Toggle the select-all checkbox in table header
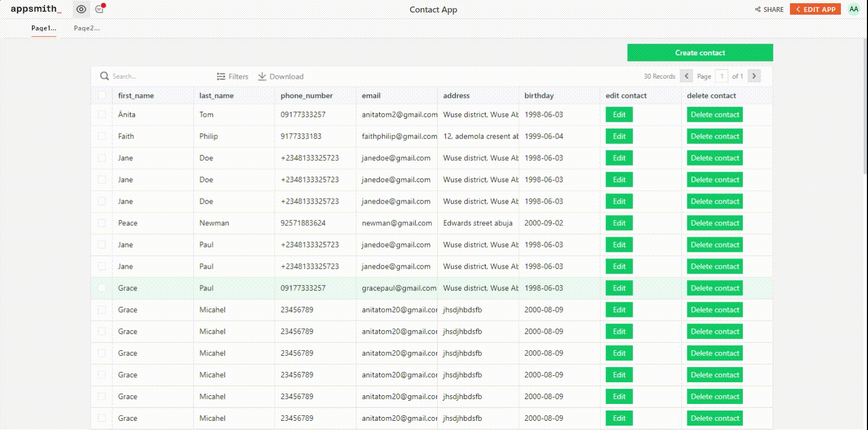This screenshot has height=430, width=868. pyautogui.click(x=101, y=96)
